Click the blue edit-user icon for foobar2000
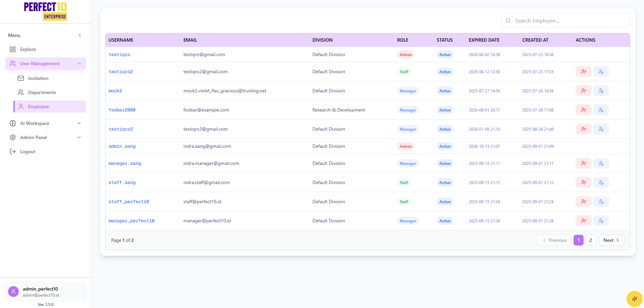This screenshot has width=644, height=308. [601, 110]
